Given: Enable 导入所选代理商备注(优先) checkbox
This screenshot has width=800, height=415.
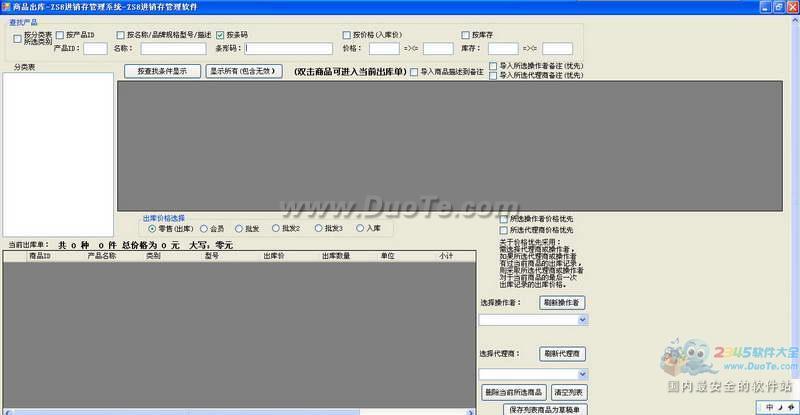Looking at the screenshot, I should tap(493, 76).
